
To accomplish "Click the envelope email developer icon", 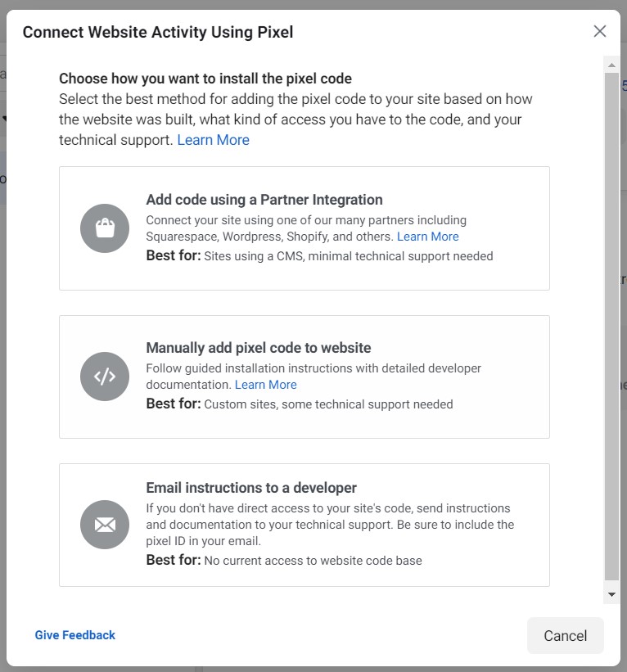I will coord(105,525).
